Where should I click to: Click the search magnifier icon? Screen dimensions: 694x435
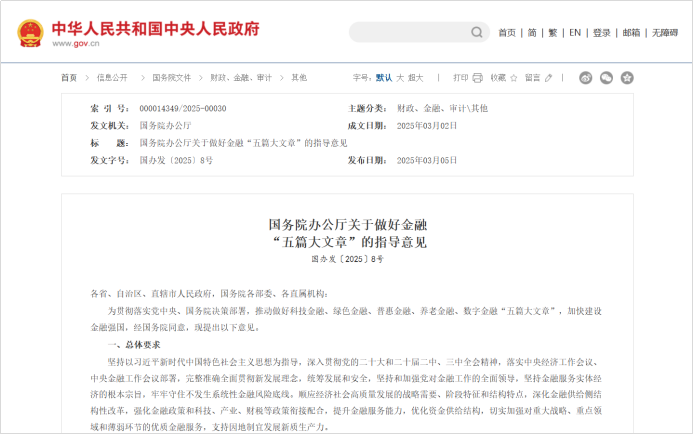[x=477, y=32]
